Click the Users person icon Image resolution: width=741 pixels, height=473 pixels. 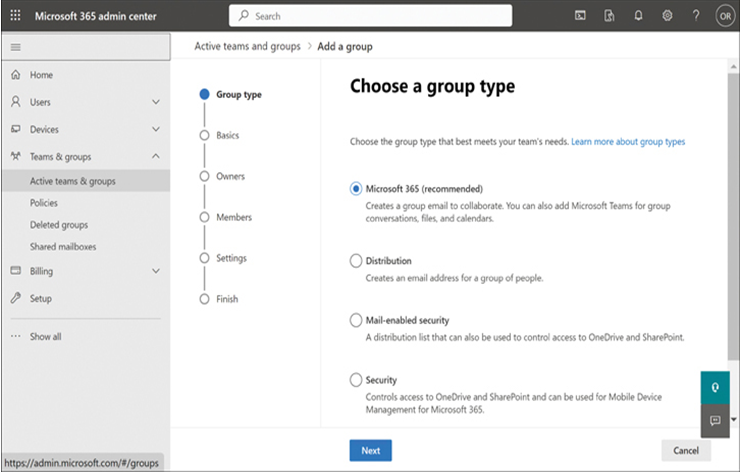16,102
